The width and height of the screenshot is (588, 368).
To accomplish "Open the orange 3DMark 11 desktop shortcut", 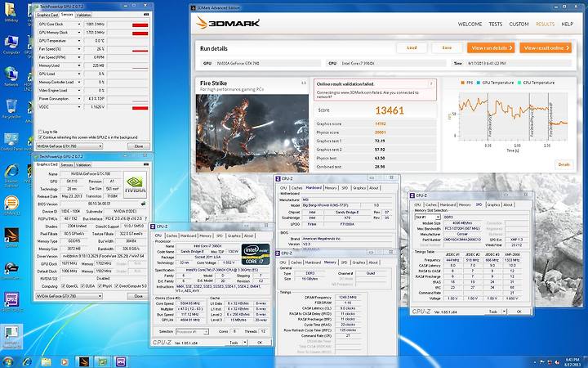I will 11,205.
